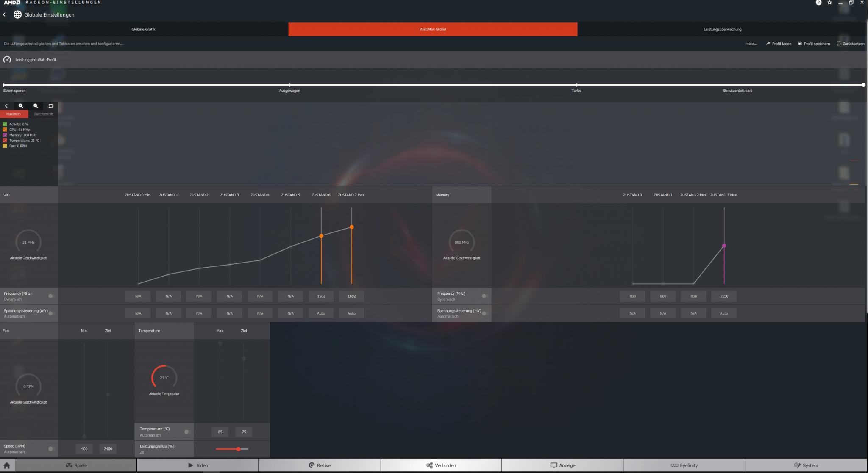
Task: Open help question mark icon
Action: pyautogui.click(x=818, y=3)
